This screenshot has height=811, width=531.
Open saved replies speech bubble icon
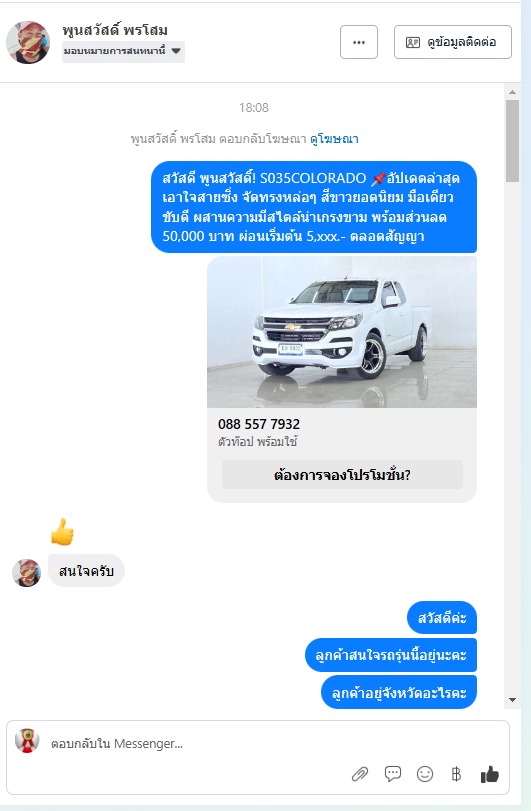coord(393,774)
